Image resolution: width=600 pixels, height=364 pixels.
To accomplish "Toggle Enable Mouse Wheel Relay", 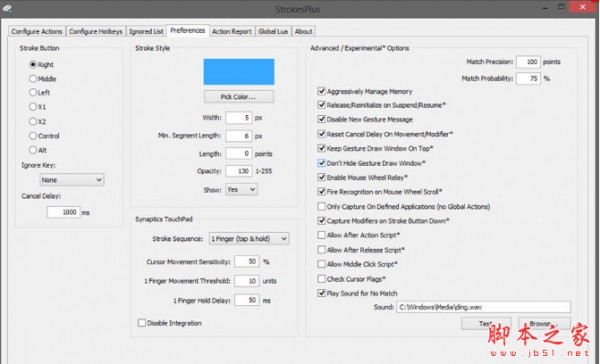I will (x=363, y=178).
